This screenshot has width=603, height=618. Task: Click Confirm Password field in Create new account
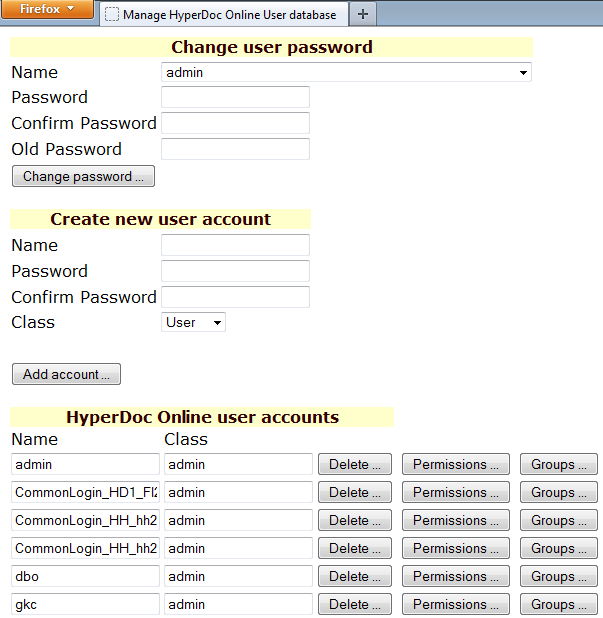(x=235, y=297)
